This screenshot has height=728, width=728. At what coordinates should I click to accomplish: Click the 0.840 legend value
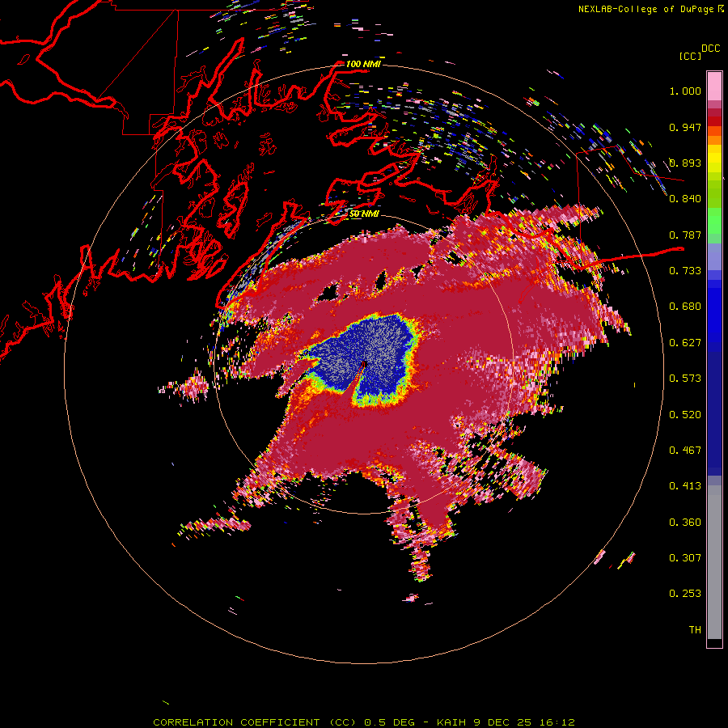[685, 199]
